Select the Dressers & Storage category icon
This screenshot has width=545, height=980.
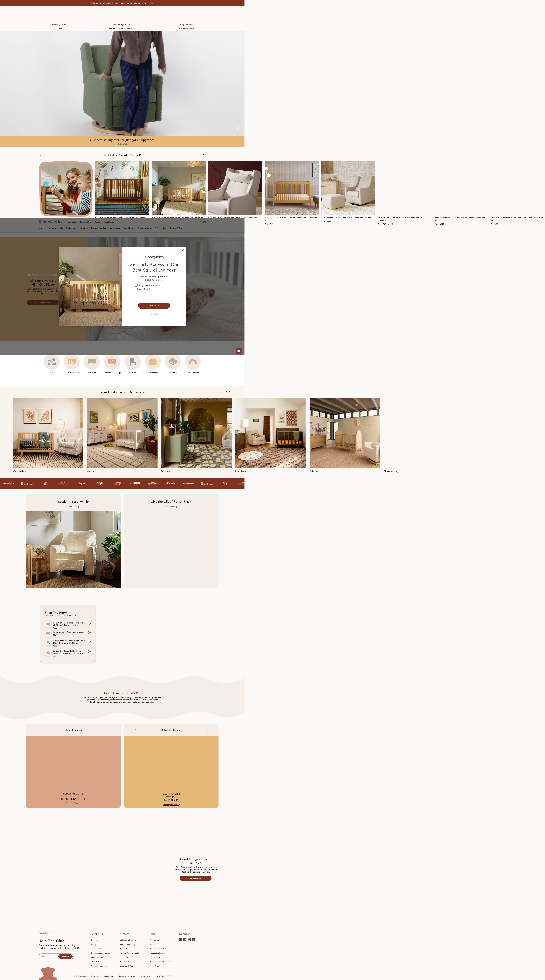[112, 362]
